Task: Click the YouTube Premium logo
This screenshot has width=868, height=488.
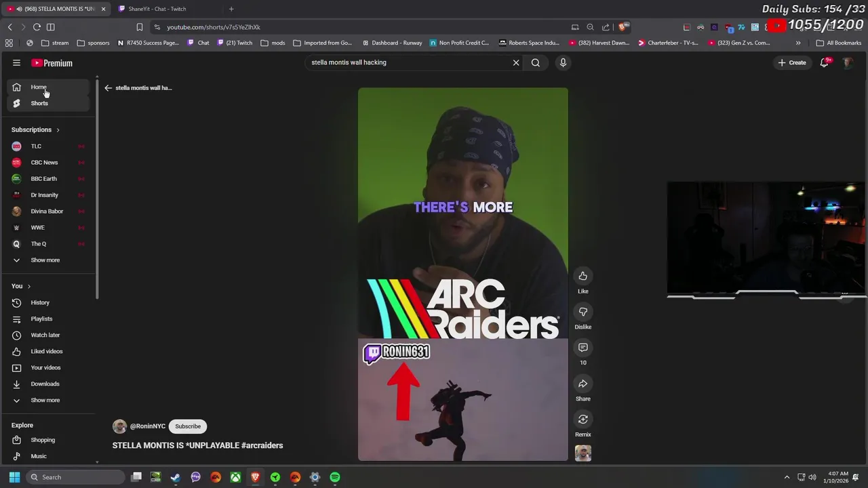Action: pyautogui.click(x=52, y=63)
